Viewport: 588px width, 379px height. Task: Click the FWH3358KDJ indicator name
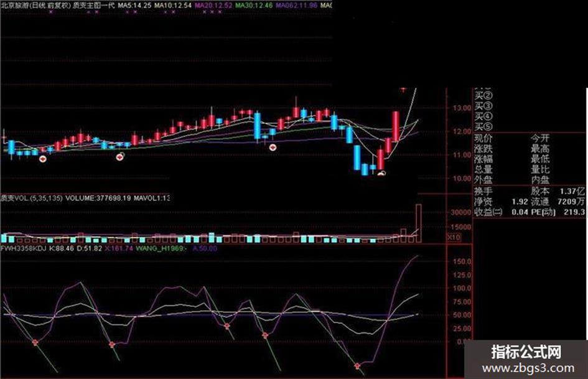(x=23, y=248)
